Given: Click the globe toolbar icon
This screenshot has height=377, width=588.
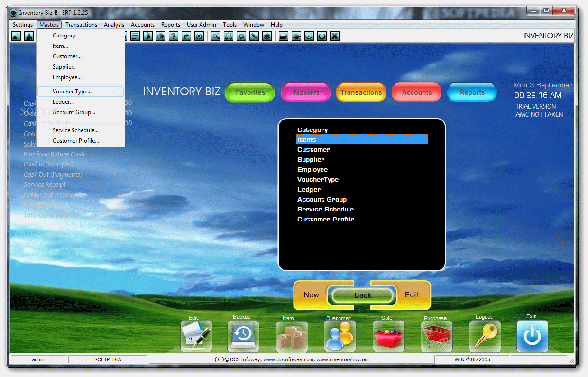Looking at the screenshot, I should (161, 36).
